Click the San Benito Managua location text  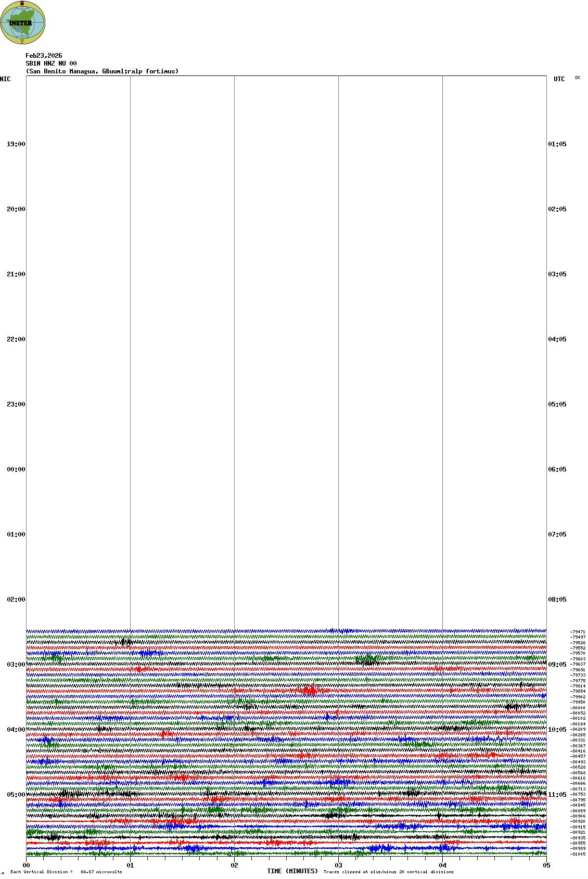[102, 71]
